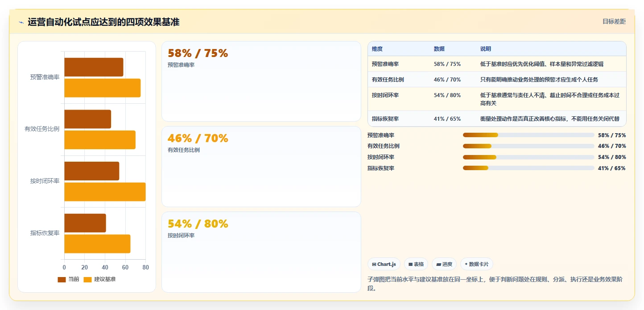644x310 pixels.
Task: Click 41% / 65% value in table
Action: (447, 119)
